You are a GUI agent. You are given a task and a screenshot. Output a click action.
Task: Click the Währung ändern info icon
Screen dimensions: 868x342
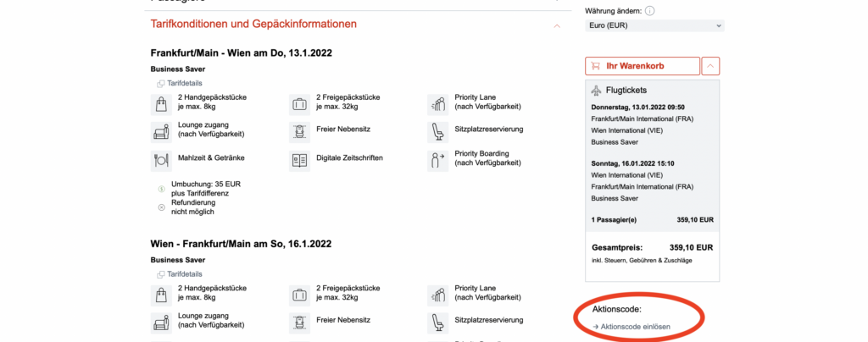pyautogui.click(x=650, y=11)
